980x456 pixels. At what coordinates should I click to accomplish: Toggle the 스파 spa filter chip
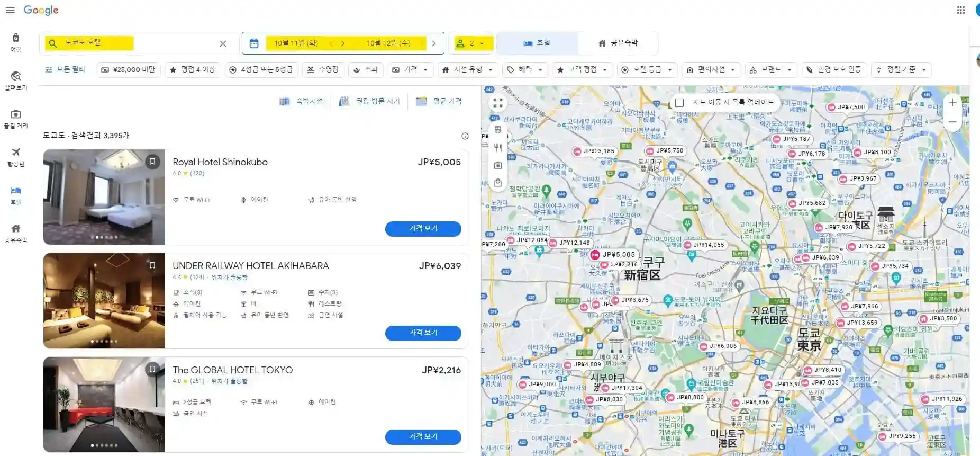click(x=366, y=69)
